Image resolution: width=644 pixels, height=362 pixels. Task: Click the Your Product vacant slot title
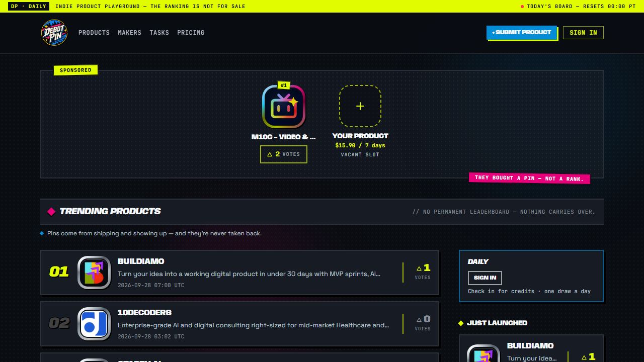(x=360, y=136)
